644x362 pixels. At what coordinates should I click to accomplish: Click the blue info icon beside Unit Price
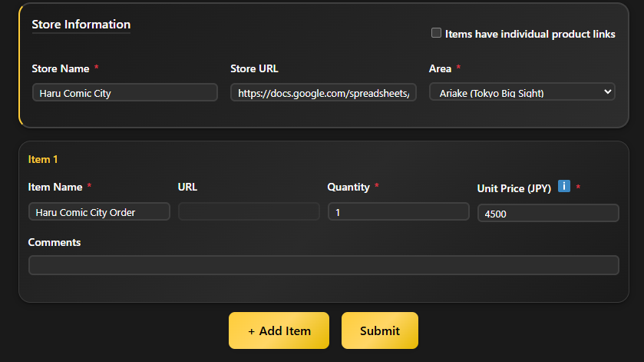(x=564, y=186)
